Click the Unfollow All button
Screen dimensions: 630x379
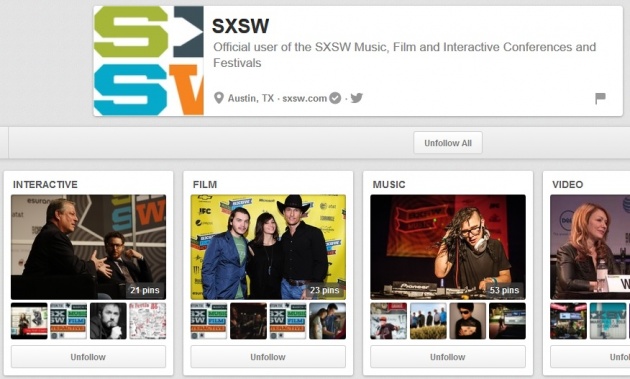coord(448,143)
